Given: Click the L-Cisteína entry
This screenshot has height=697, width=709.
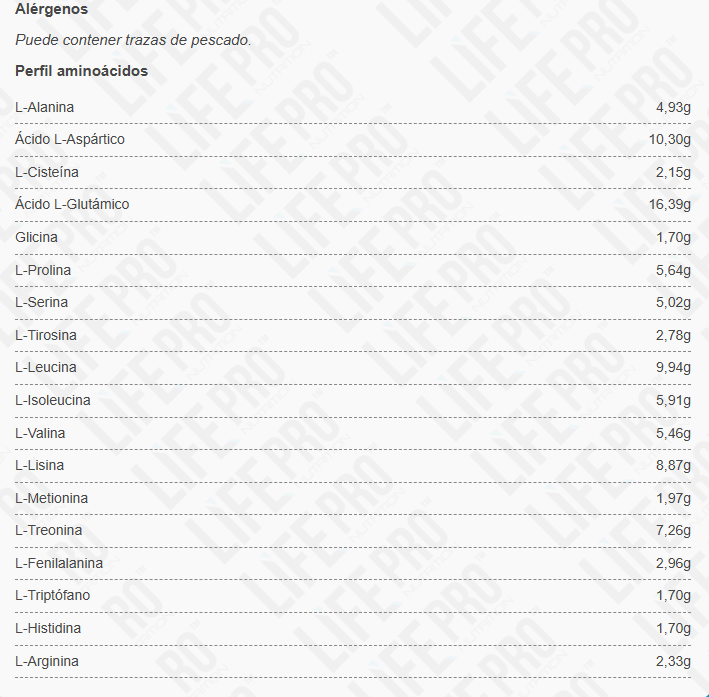Looking at the screenshot, I should (x=47, y=172).
